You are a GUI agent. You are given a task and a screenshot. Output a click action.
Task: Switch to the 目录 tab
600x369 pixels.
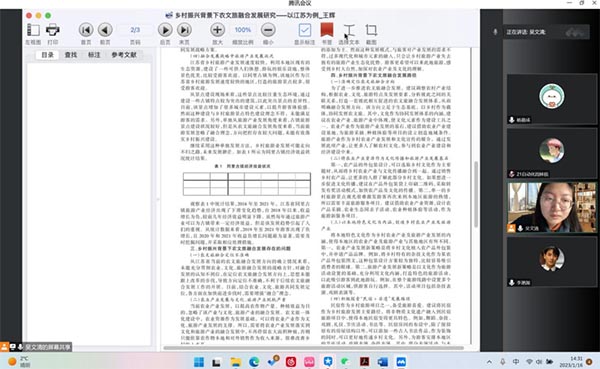(47, 55)
